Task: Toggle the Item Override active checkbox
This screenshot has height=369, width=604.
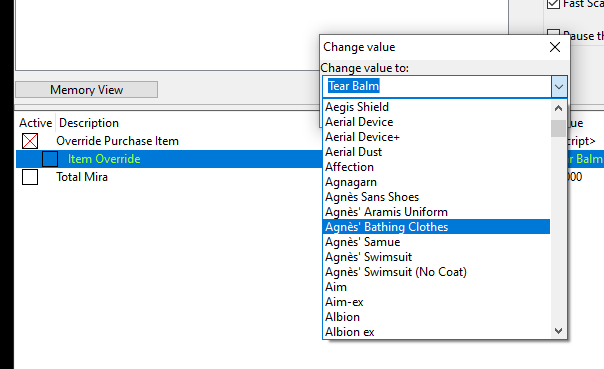Action: click(50, 159)
